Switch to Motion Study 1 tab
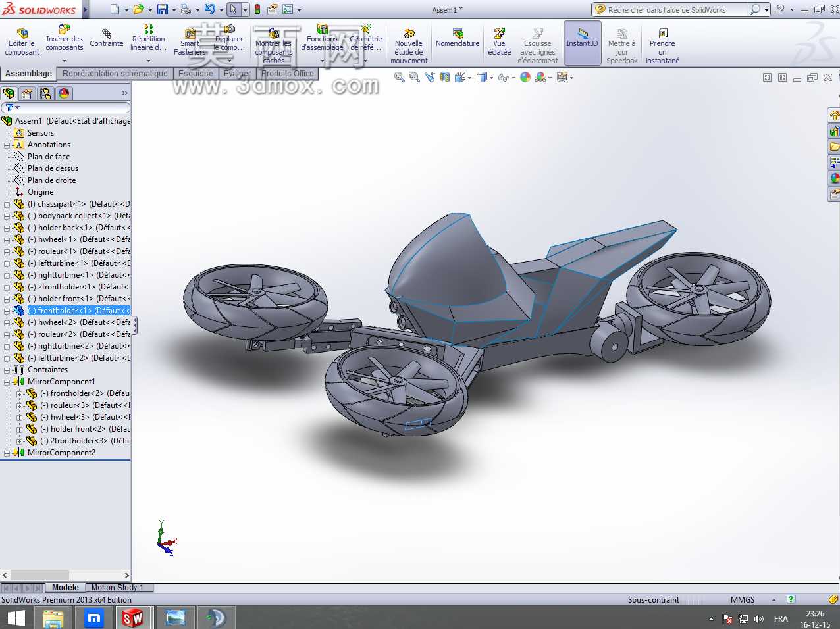840x629 pixels. 117,588
